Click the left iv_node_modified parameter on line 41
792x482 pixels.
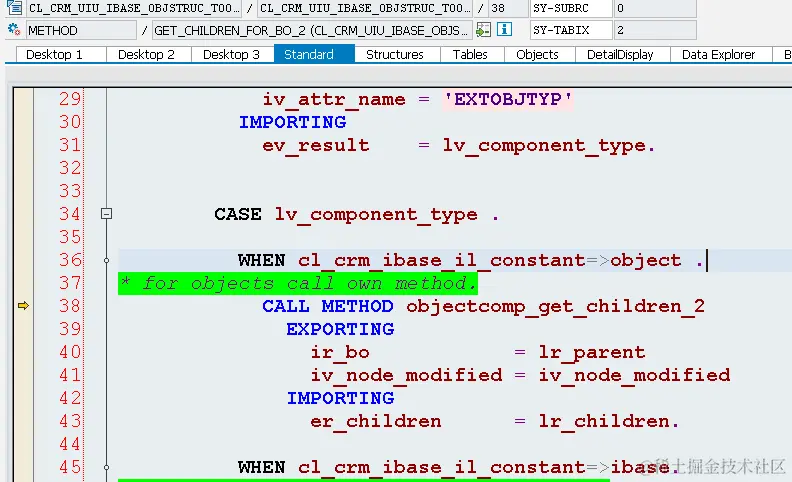(x=407, y=375)
